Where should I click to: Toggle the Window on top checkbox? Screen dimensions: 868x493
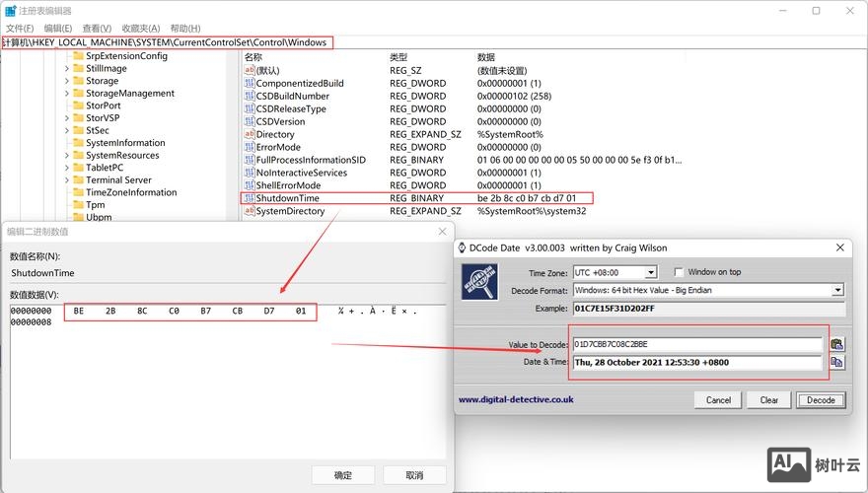point(679,272)
